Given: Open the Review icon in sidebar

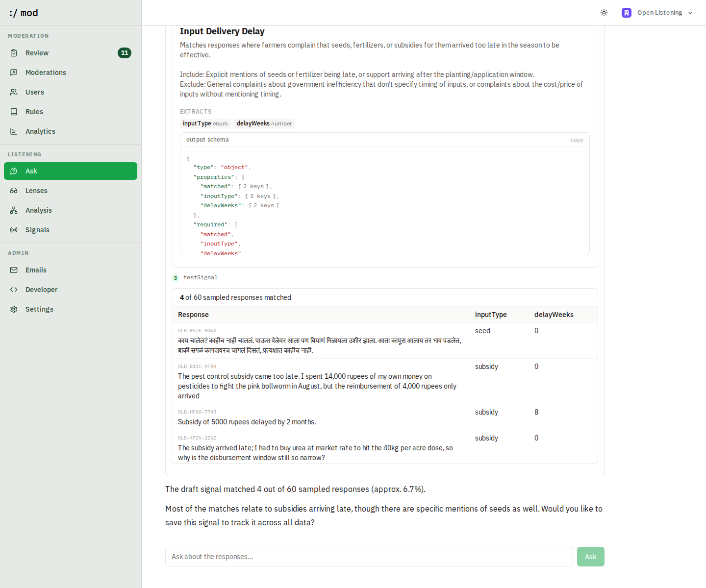Looking at the screenshot, I should [x=14, y=53].
